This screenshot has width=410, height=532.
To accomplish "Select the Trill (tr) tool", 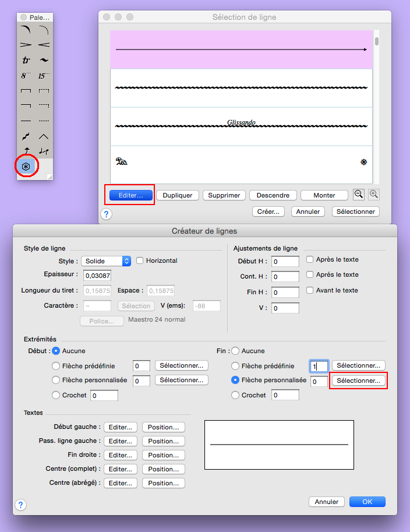I will pyautogui.click(x=26, y=60).
